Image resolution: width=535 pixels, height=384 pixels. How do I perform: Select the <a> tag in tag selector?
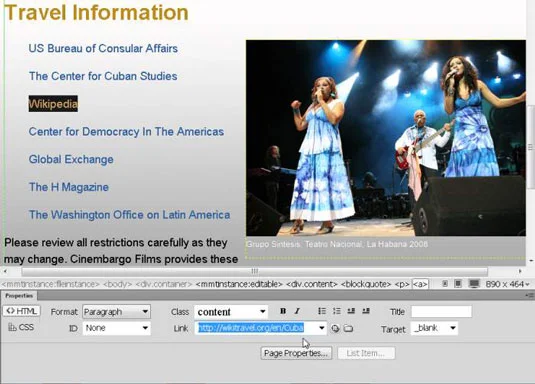pyautogui.click(x=420, y=284)
